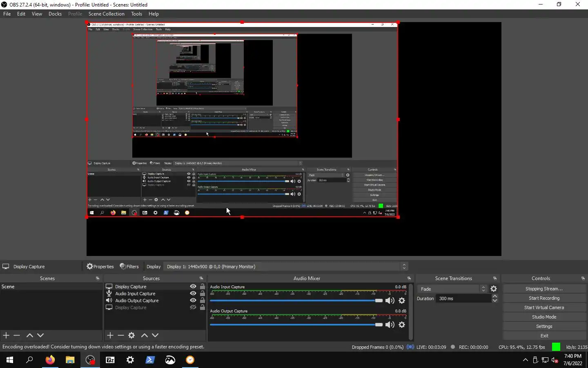588x368 pixels.
Task: Open Properties for the Display Capture source
Action: [100, 267]
